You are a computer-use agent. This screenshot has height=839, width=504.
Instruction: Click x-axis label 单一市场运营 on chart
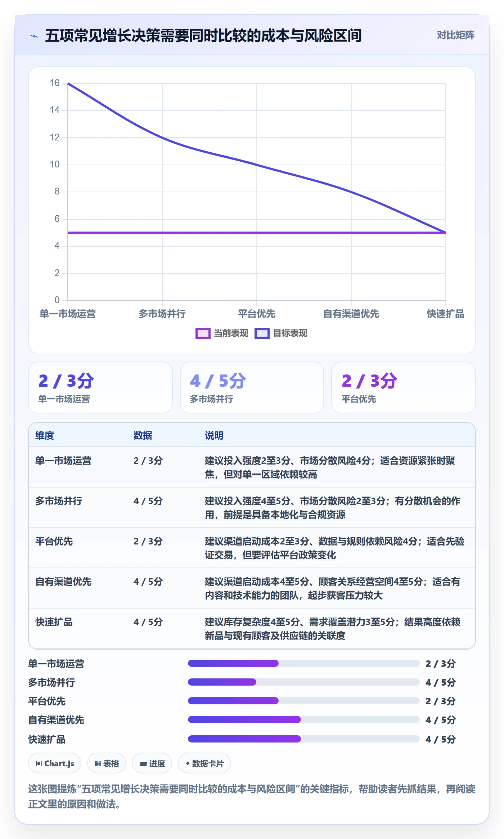pyautogui.click(x=68, y=314)
